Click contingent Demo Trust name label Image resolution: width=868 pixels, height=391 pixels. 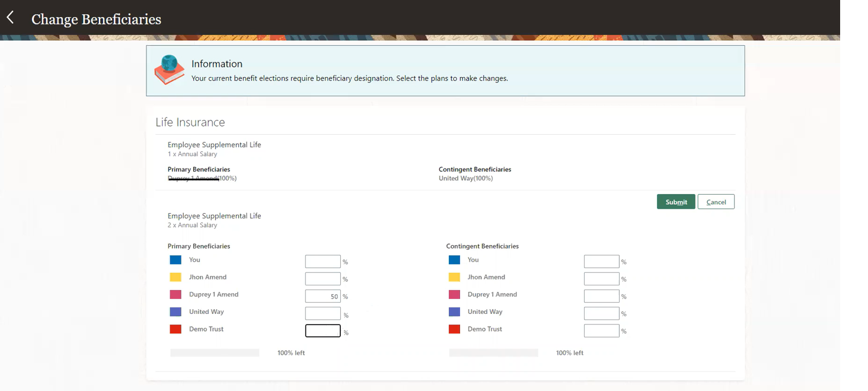[x=485, y=329]
